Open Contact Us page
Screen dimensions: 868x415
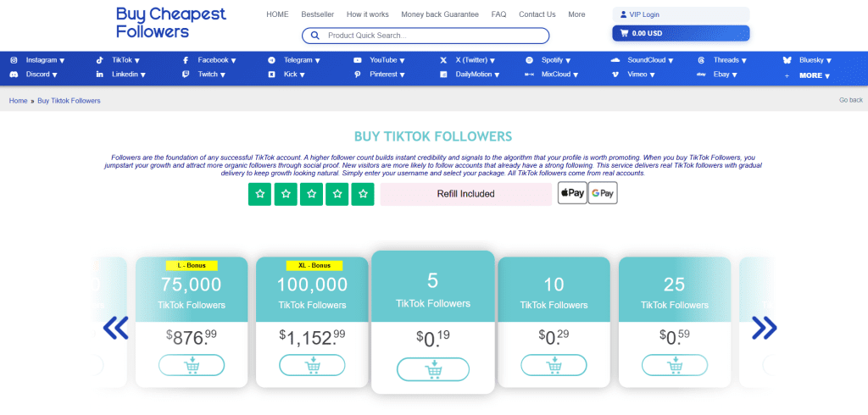click(x=537, y=14)
